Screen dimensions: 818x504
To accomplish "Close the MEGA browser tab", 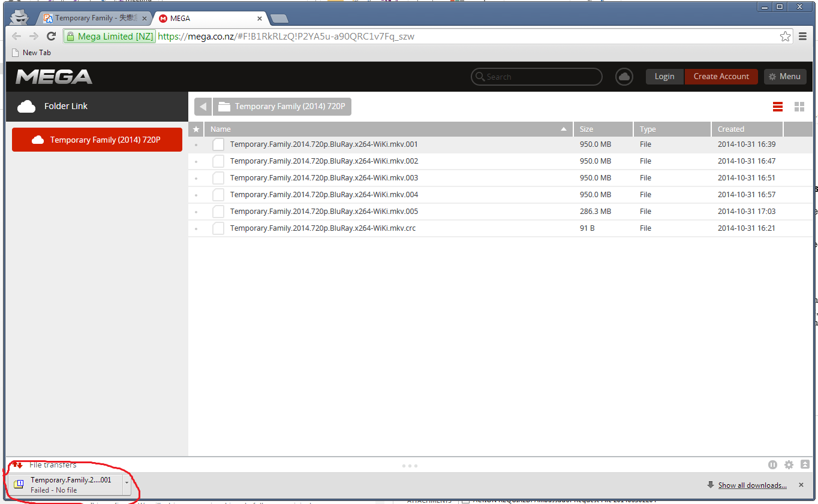I will pyautogui.click(x=260, y=19).
